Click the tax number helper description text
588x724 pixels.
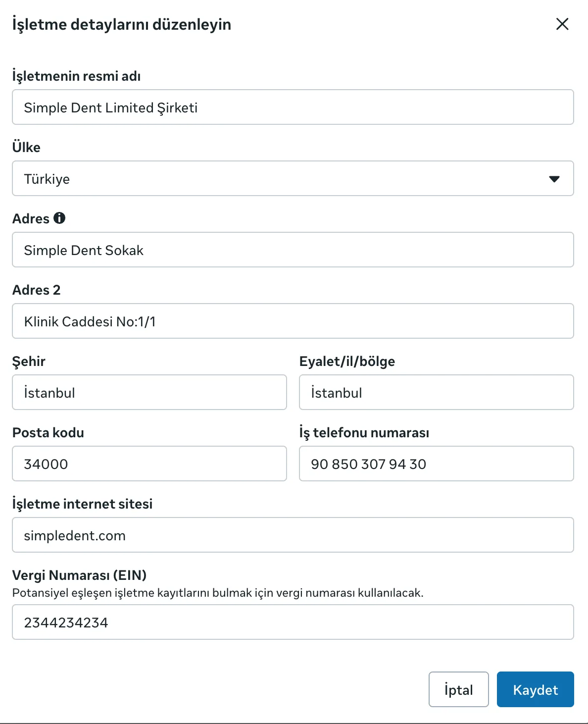tap(218, 593)
